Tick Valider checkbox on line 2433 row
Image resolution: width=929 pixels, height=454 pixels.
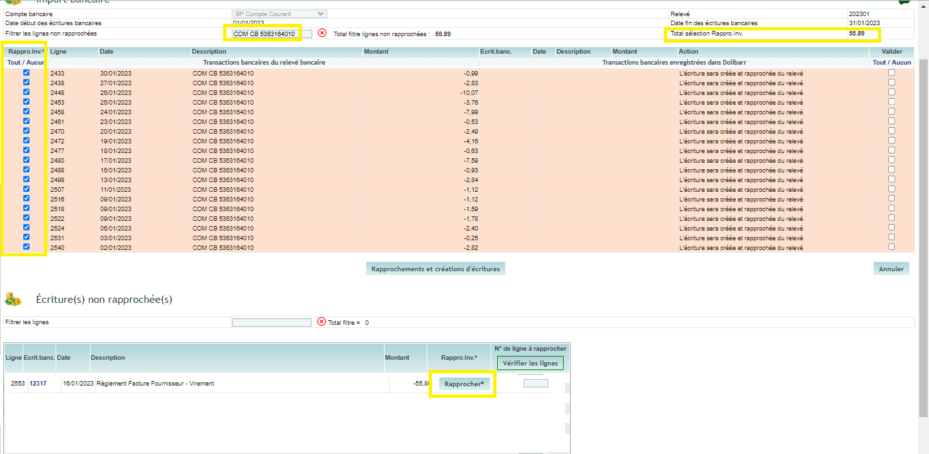click(892, 72)
